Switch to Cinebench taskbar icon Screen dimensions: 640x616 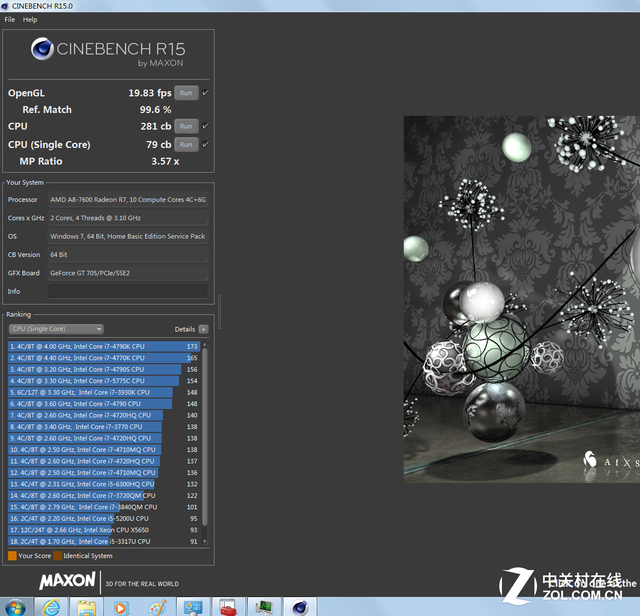[x=300, y=607]
